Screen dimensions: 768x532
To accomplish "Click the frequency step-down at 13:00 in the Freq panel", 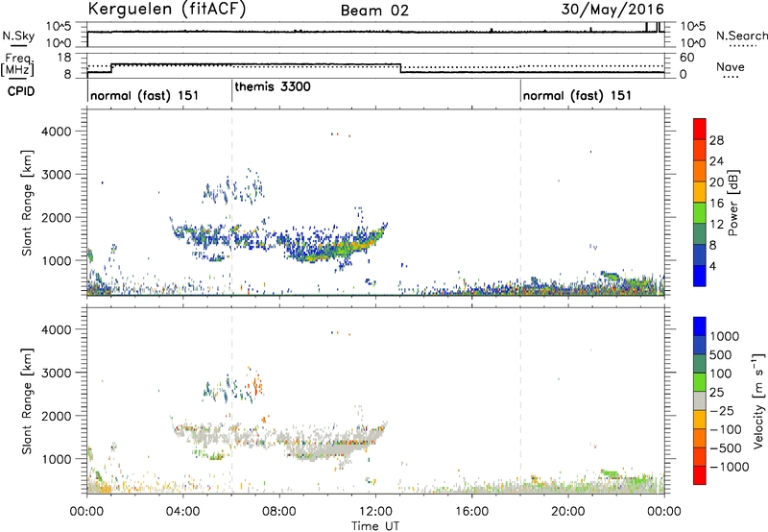I will tap(400, 68).
